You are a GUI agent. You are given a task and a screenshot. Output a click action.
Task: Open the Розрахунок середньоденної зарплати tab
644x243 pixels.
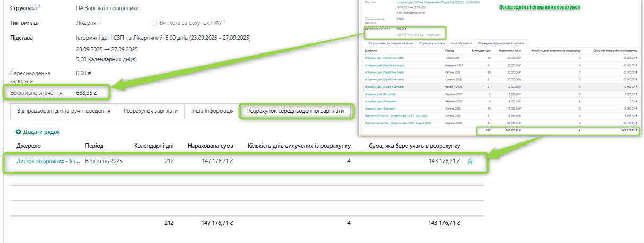click(295, 111)
